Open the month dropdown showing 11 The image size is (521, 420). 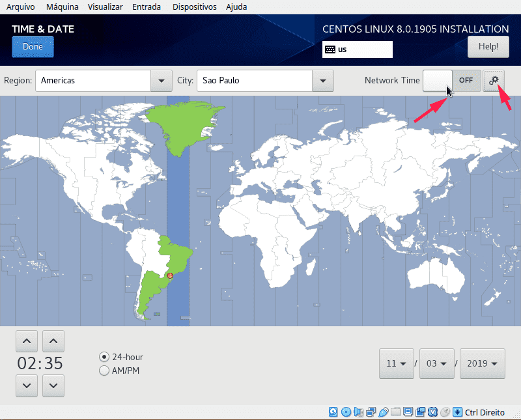tap(397, 363)
